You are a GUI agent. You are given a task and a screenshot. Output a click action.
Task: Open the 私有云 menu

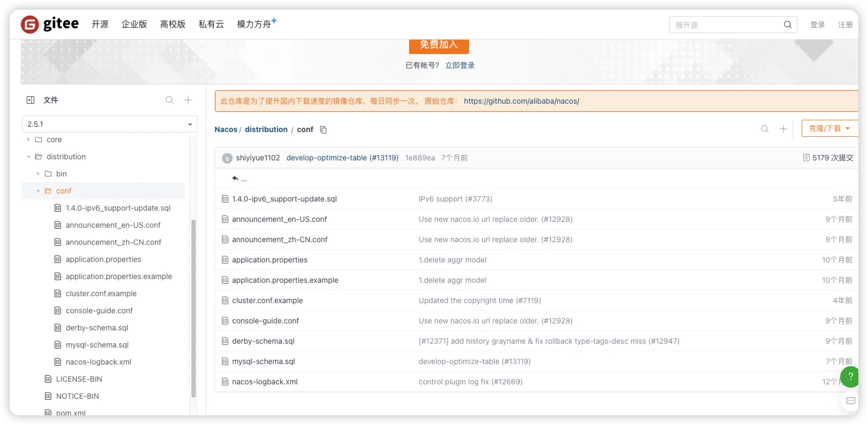(x=211, y=24)
